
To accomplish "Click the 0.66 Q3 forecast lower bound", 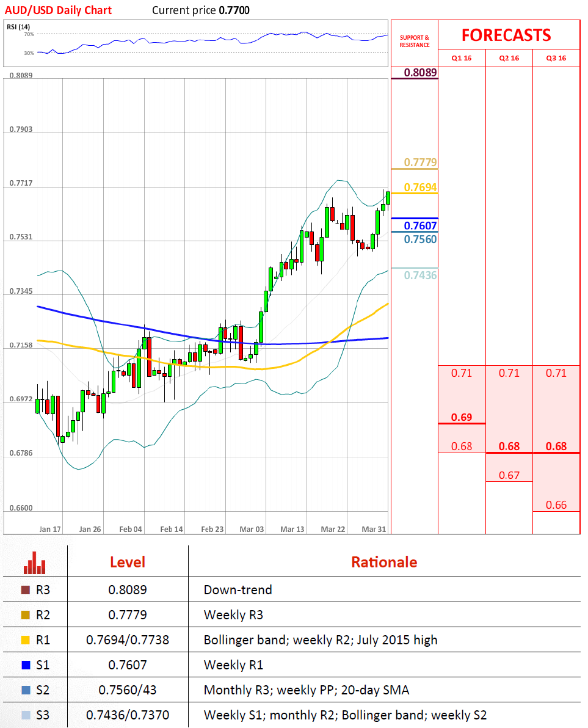I will pos(556,505).
